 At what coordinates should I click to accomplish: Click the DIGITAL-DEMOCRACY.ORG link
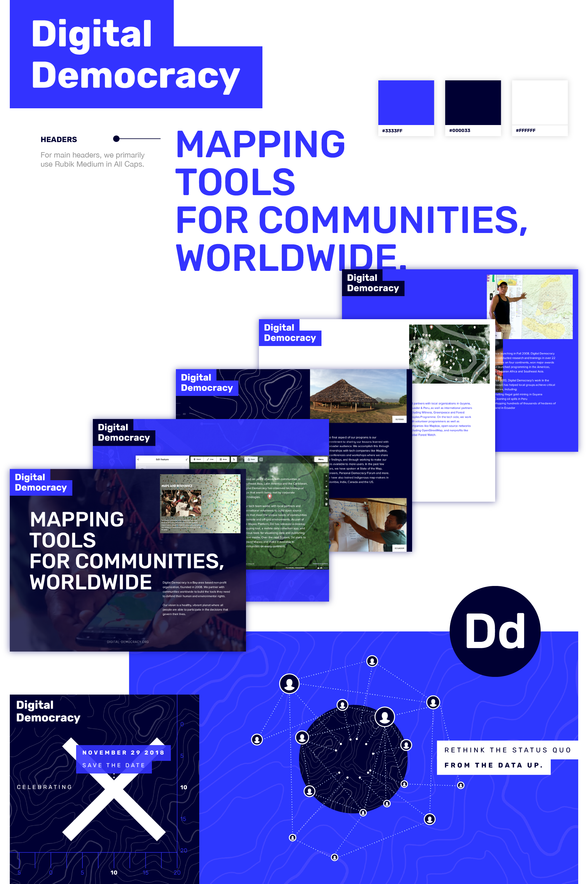tap(128, 642)
